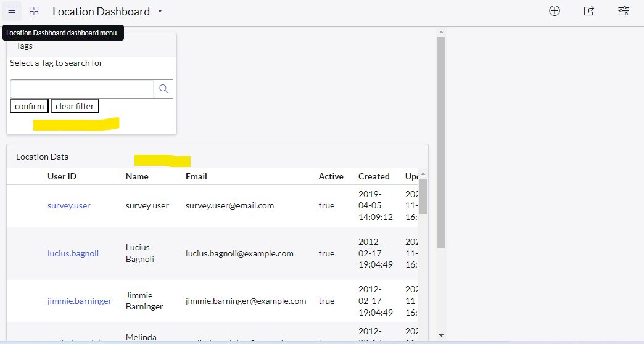Image resolution: width=644 pixels, height=344 pixels.
Task: Click the table scrollbar up arrow
Action: [x=423, y=174]
